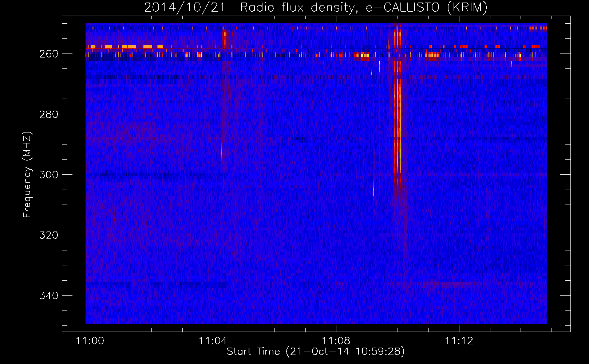Viewport: 589px width, 364px height.
Task: Click the '11:08' time tick label
Action: pyautogui.click(x=336, y=341)
